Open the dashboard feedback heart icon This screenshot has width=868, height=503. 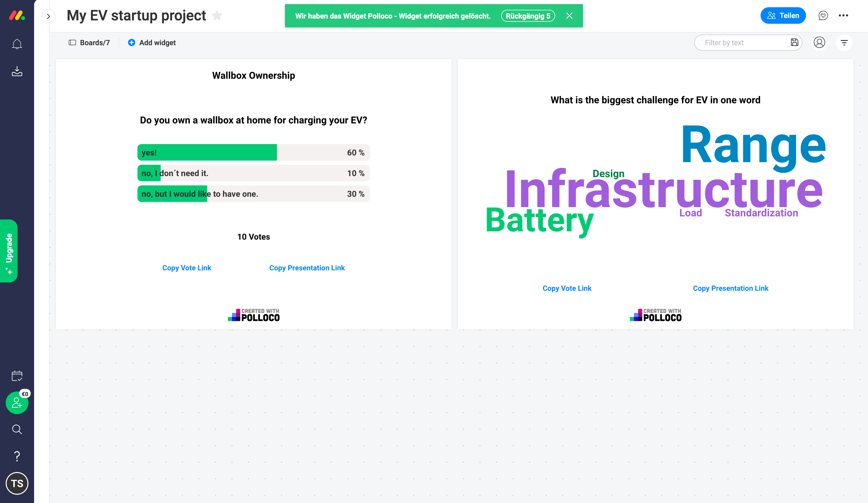pos(823,15)
